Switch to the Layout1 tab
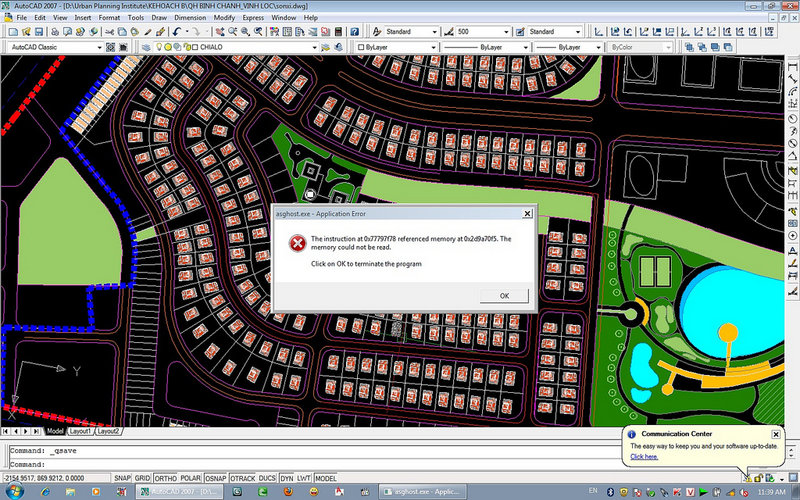Viewport: 800px width, 500px height. coord(80,431)
